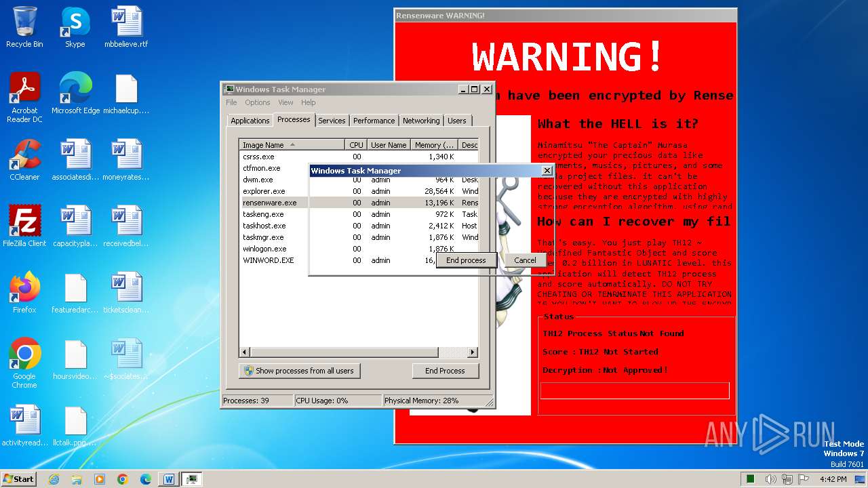
Task: Launch Skype from the desktop
Action: click(x=75, y=27)
